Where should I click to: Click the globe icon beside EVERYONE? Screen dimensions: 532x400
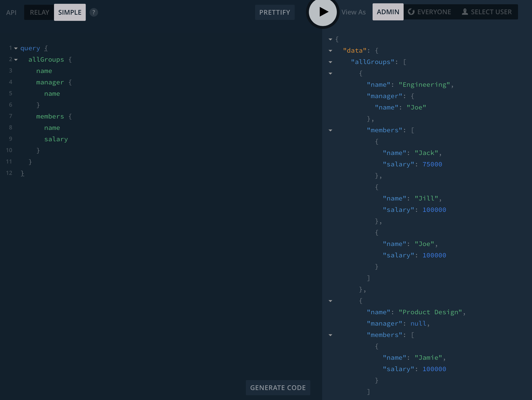(411, 12)
